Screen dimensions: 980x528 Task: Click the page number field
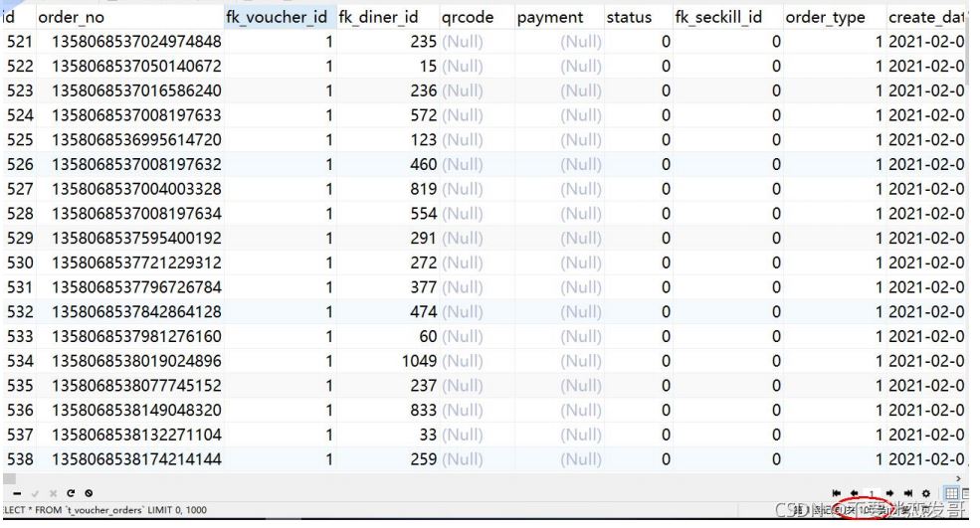(x=872, y=493)
